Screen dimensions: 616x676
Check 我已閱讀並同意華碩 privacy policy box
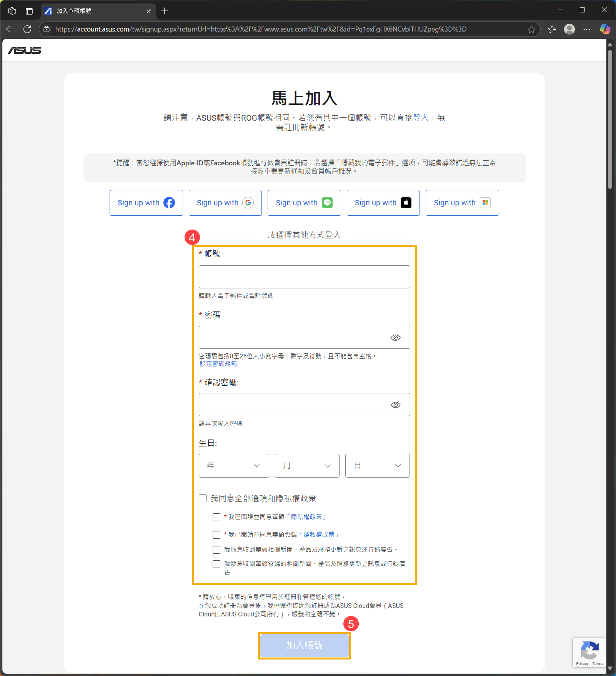(x=216, y=517)
